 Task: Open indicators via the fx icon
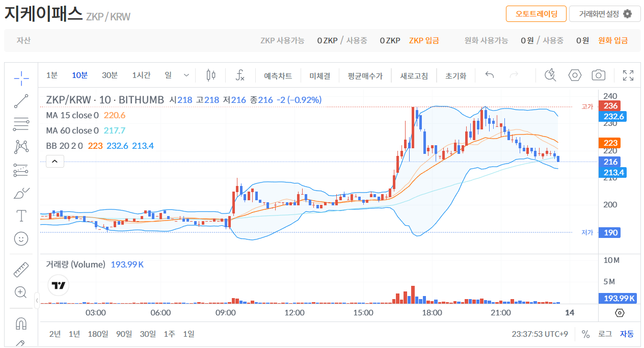click(239, 75)
